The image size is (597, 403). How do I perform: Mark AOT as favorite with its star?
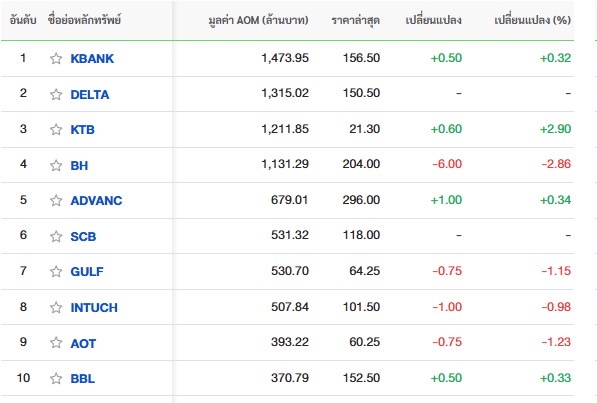click(56, 343)
